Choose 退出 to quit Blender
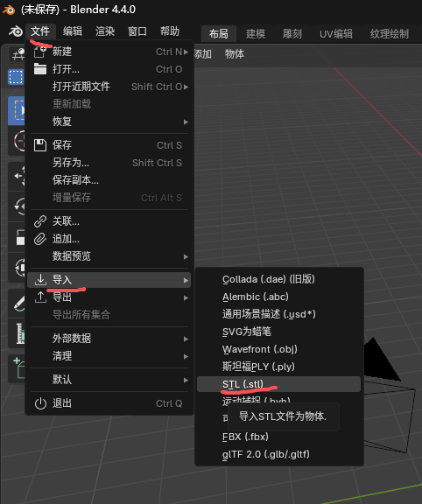The width and height of the screenshot is (422, 504). (109, 403)
